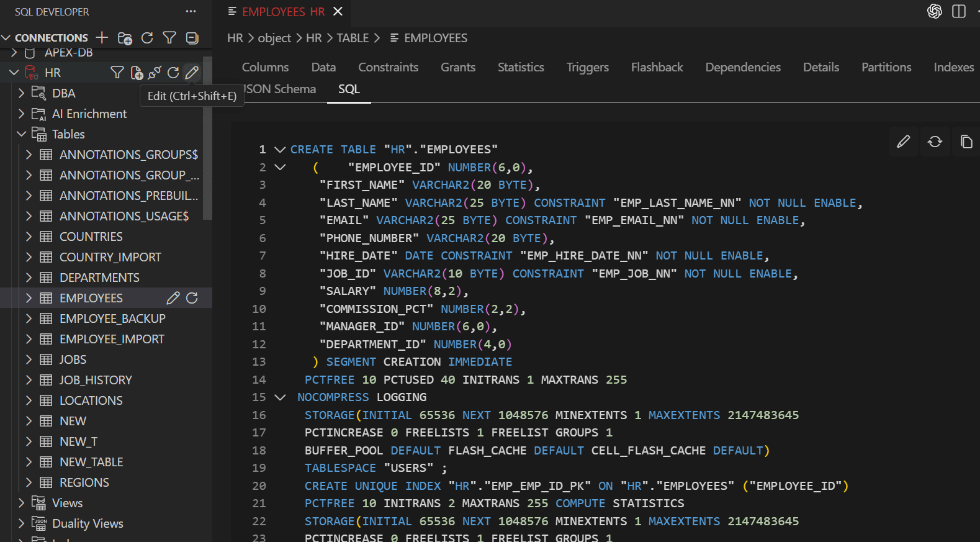Image resolution: width=980 pixels, height=542 pixels.
Task: Click object in the breadcrumb path
Action: coord(274,38)
